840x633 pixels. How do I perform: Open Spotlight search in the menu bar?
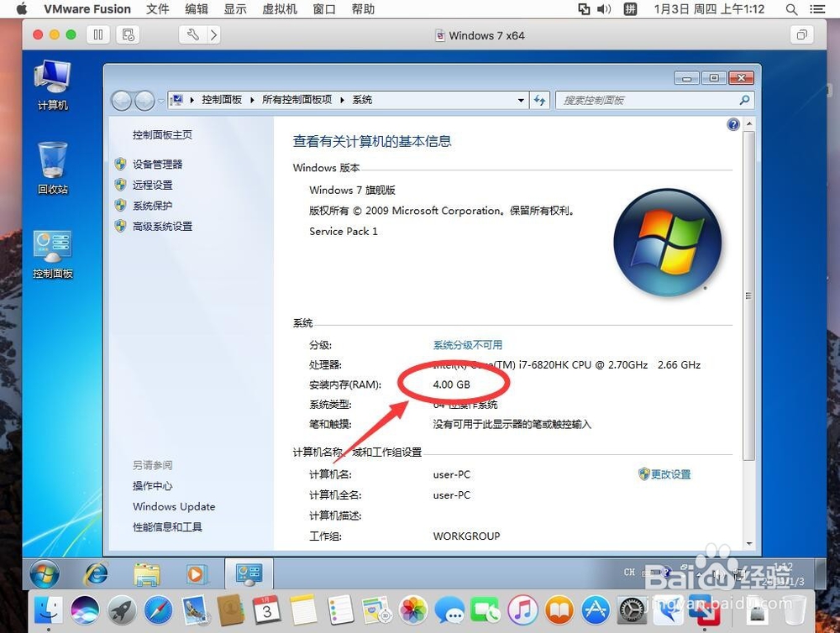pyautogui.click(x=791, y=9)
